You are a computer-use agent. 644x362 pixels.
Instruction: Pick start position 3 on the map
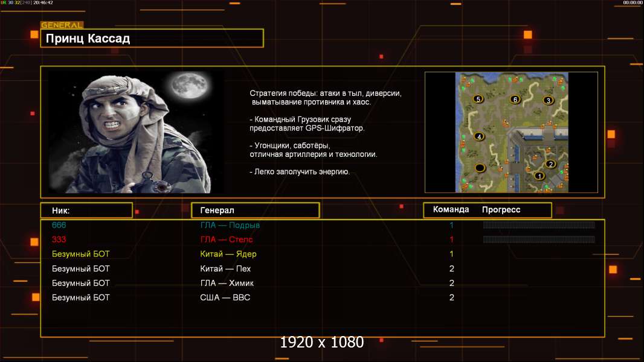tap(548, 100)
